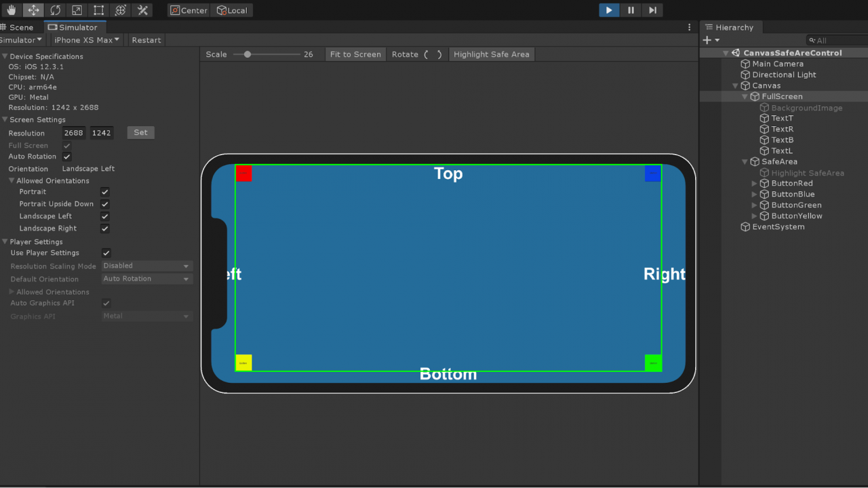Open the iPhone XS Max device dropdown

pyautogui.click(x=87, y=40)
